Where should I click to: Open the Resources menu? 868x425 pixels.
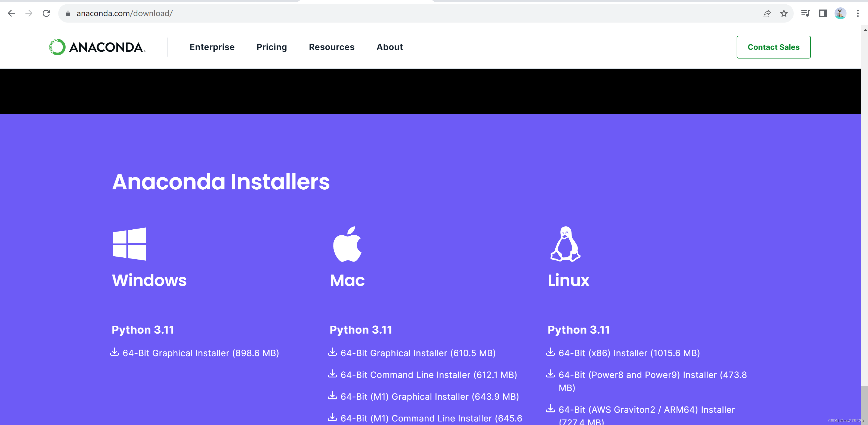click(332, 47)
